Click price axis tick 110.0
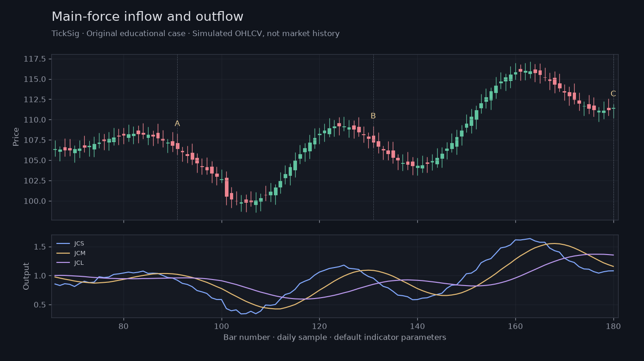 [35, 120]
